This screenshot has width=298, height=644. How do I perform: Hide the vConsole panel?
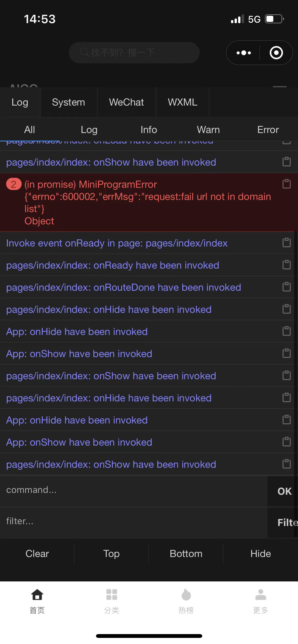point(261,554)
